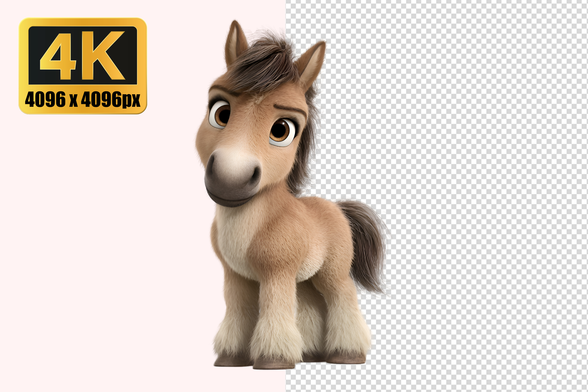The height and width of the screenshot is (392, 588).
Task: Click the pony's fluffy gray tail
Action: [365, 243]
